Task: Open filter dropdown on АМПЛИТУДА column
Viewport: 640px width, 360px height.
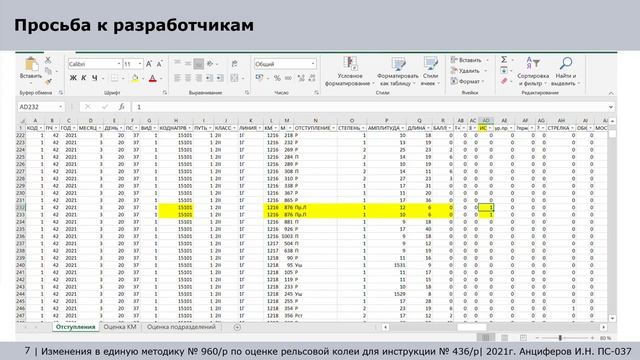Action: [x=402, y=128]
